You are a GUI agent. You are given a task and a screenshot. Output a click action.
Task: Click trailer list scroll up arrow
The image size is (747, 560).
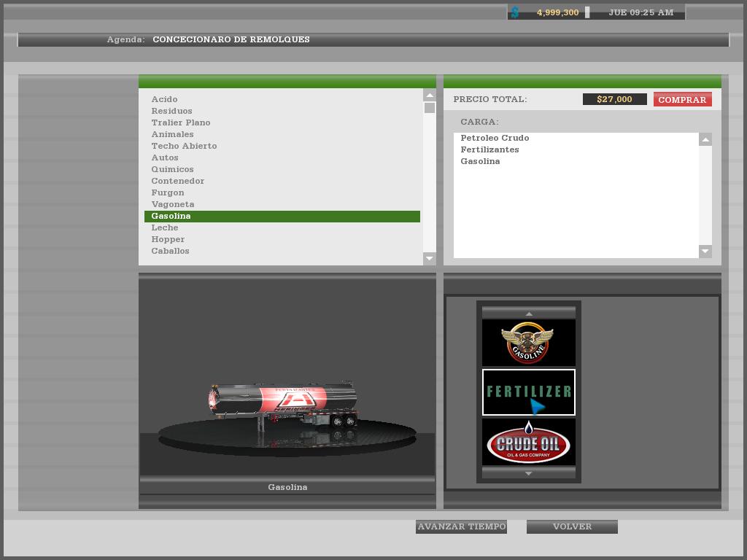point(429,95)
